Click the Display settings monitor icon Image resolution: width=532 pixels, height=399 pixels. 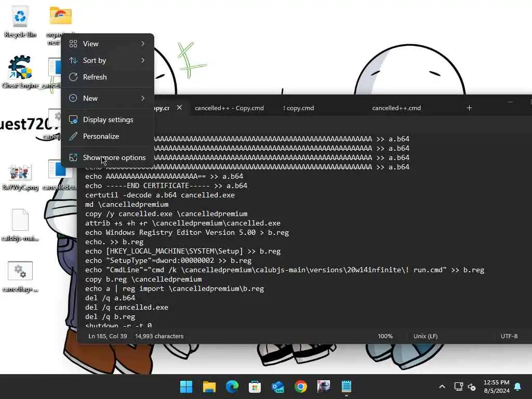tap(73, 120)
